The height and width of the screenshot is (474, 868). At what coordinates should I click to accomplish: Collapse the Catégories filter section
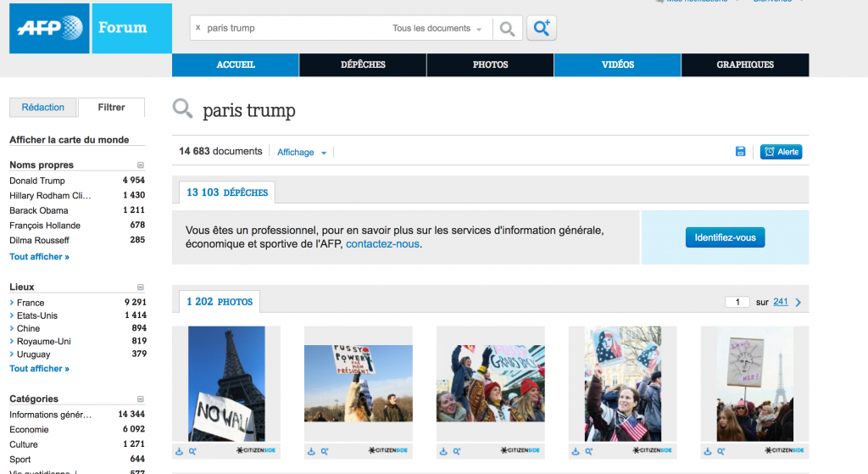pos(141,399)
